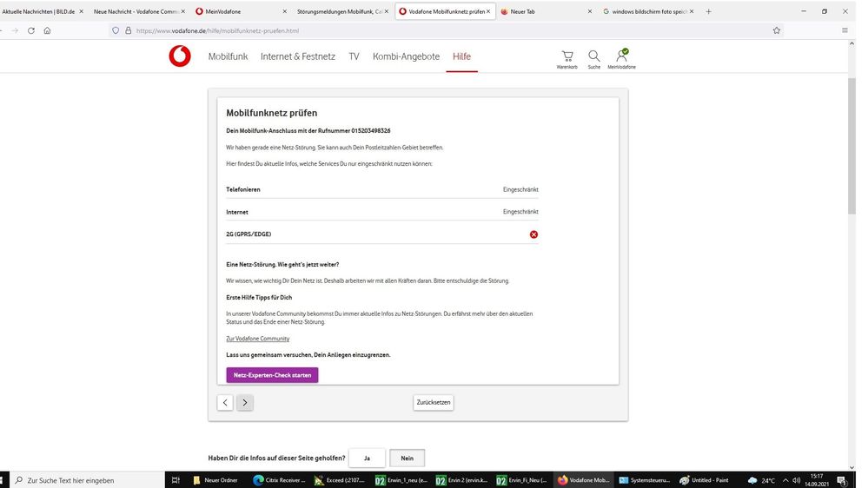This screenshot has height=488, width=868.
Task: Close the MeinVodafone browser tab
Action: point(284,11)
